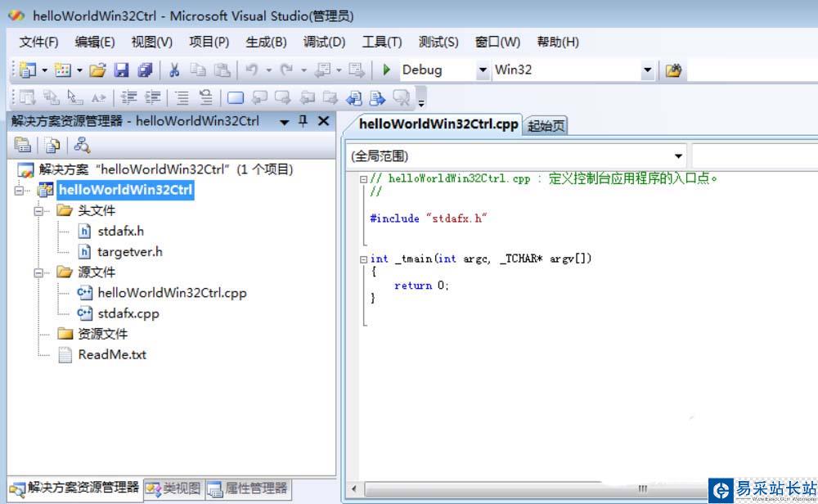Click the Save All icon

[145, 70]
